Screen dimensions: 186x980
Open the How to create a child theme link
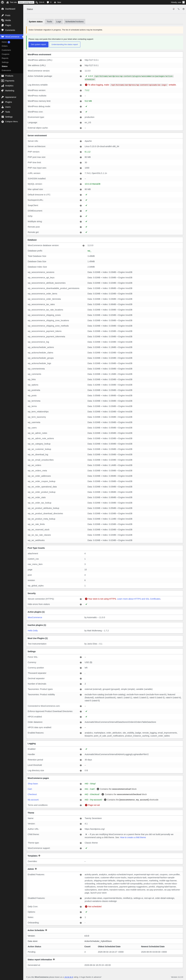(133, 837)
